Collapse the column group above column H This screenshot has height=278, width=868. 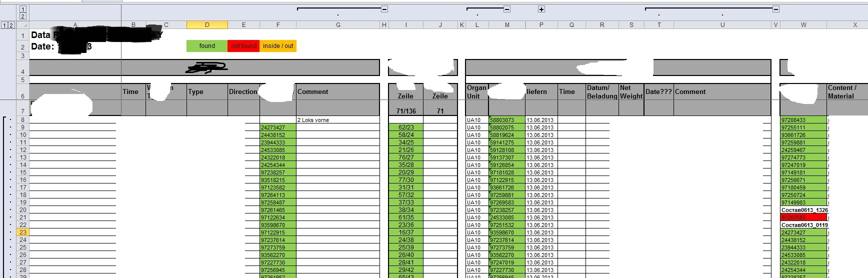pyautogui.click(x=384, y=9)
